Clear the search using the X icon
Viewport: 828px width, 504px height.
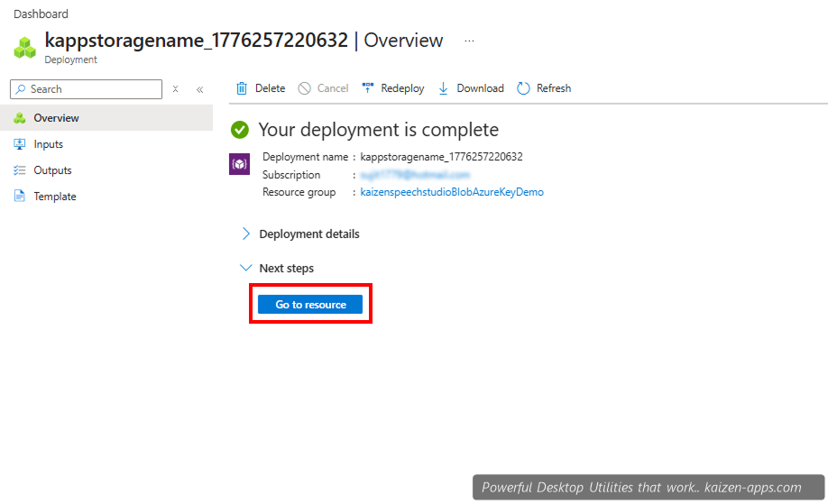[175, 89]
